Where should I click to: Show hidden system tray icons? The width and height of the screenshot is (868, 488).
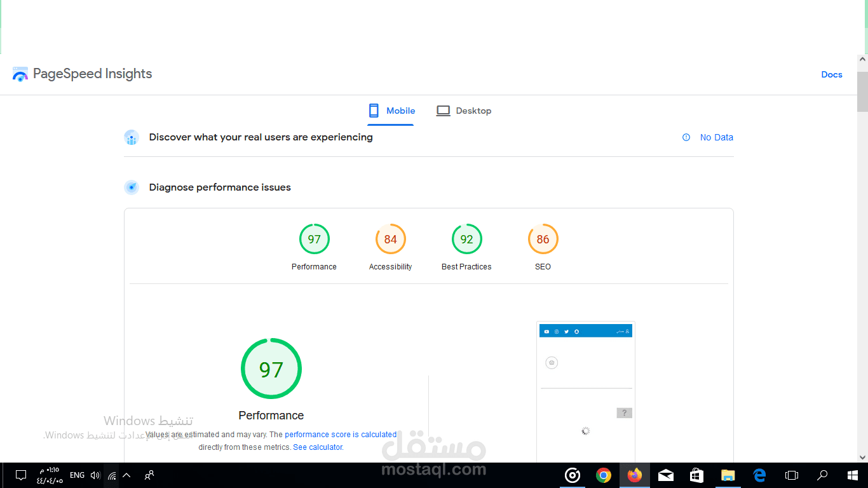126,475
